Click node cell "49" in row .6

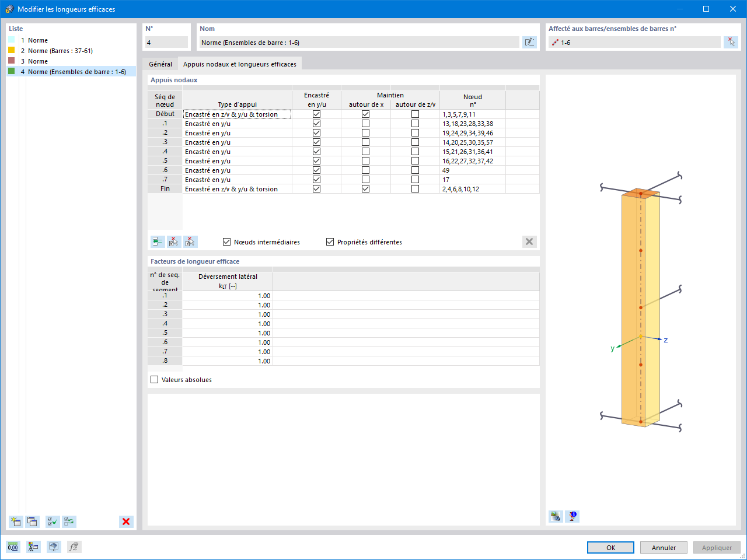coord(473,170)
